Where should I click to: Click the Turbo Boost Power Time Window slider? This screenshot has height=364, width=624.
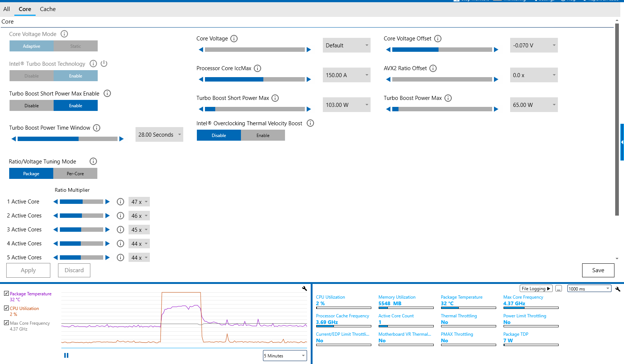point(68,139)
